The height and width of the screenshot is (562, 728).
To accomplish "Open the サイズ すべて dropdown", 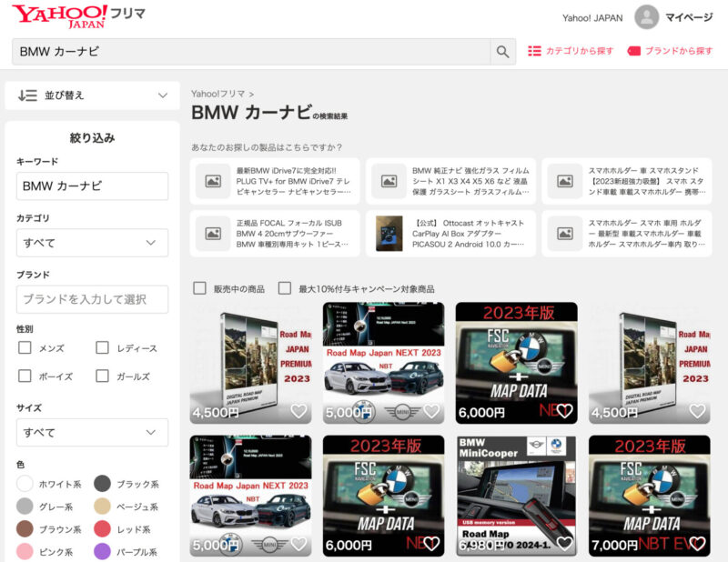I will pyautogui.click(x=93, y=433).
